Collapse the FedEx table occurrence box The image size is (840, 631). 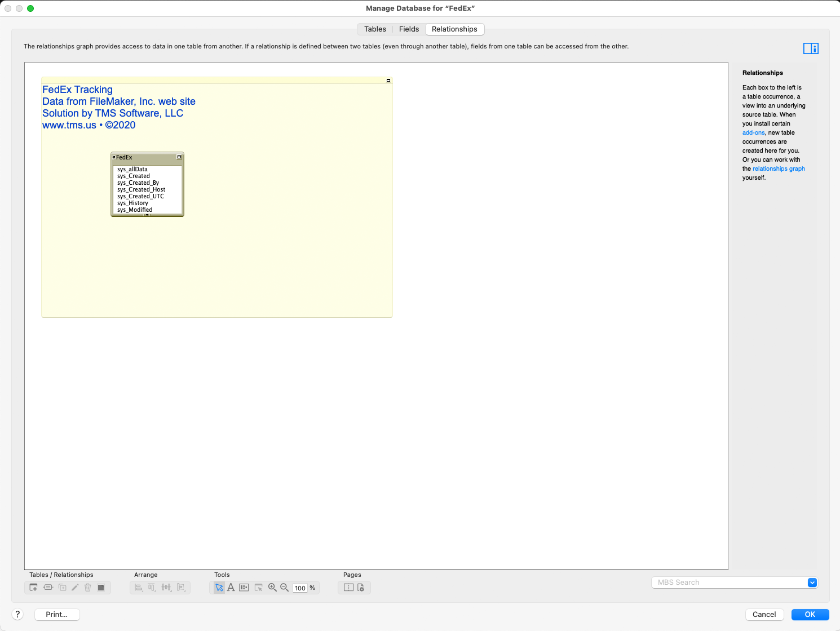[179, 157]
